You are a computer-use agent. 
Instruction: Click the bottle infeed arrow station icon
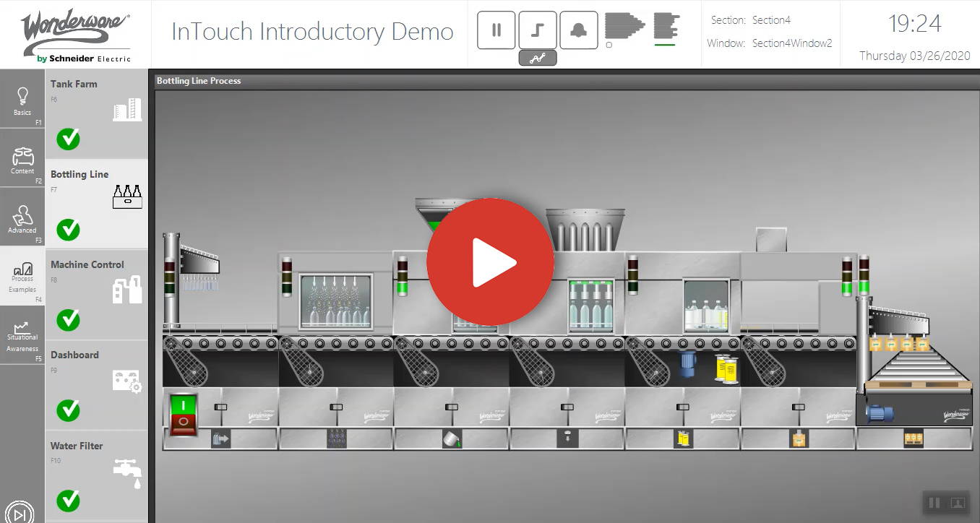pos(220,438)
